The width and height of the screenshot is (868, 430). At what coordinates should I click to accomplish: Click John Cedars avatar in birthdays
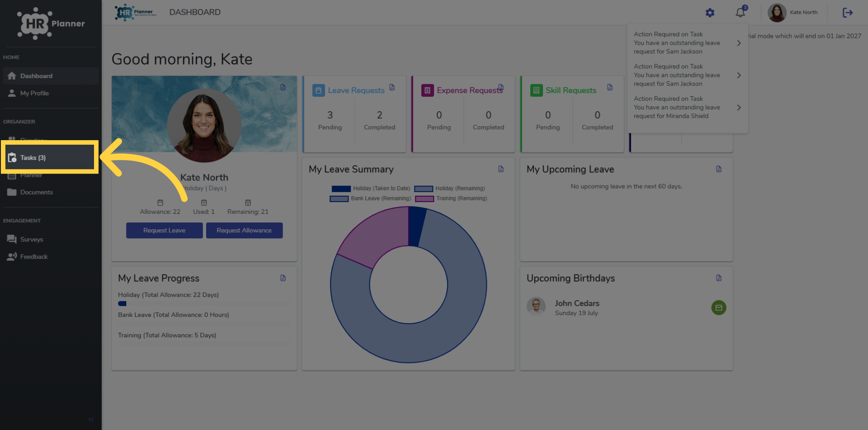click(536, 306)
